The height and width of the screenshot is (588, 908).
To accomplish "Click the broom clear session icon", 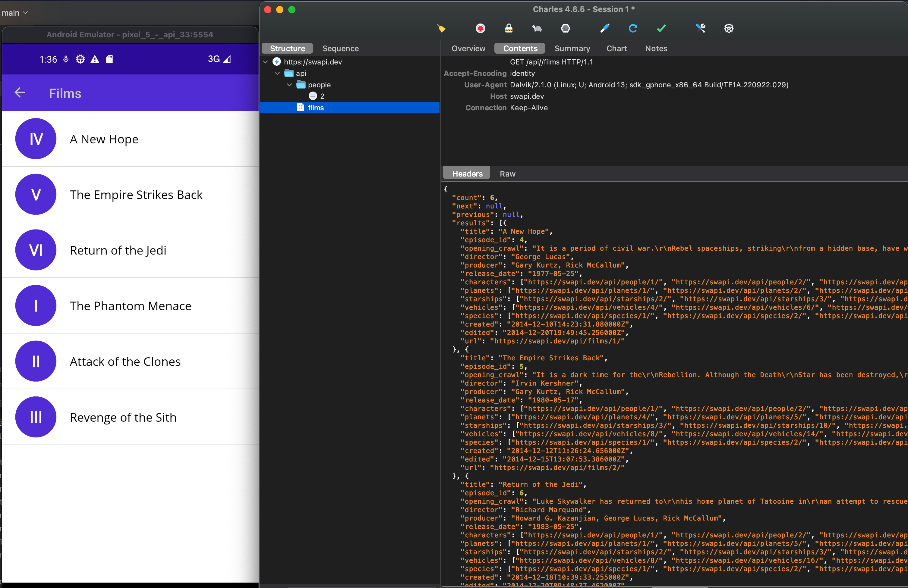I will pyautogui.click(x=441, y=28).
